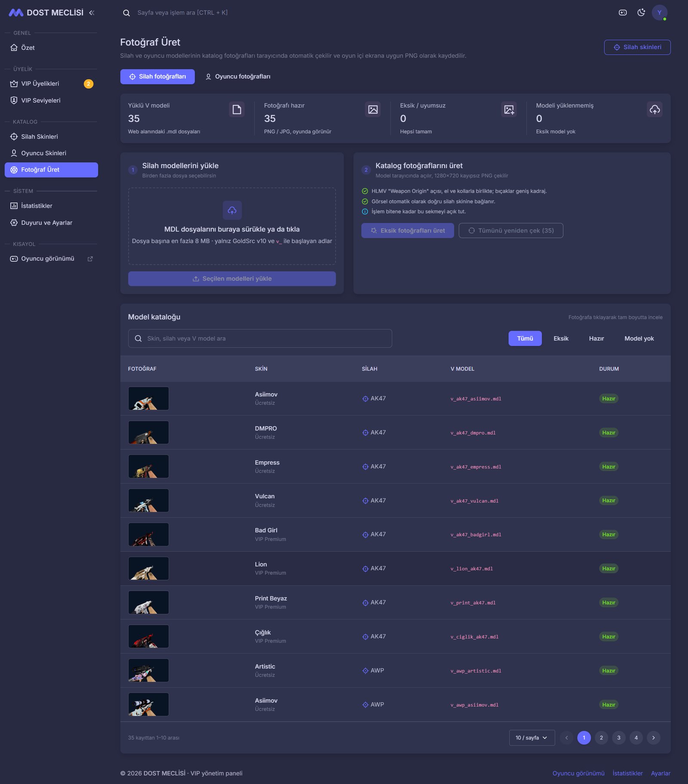688x784 pixels.
Task: Click the Modeli yüklenmemiş cloud icon
Action: (654, 110)
